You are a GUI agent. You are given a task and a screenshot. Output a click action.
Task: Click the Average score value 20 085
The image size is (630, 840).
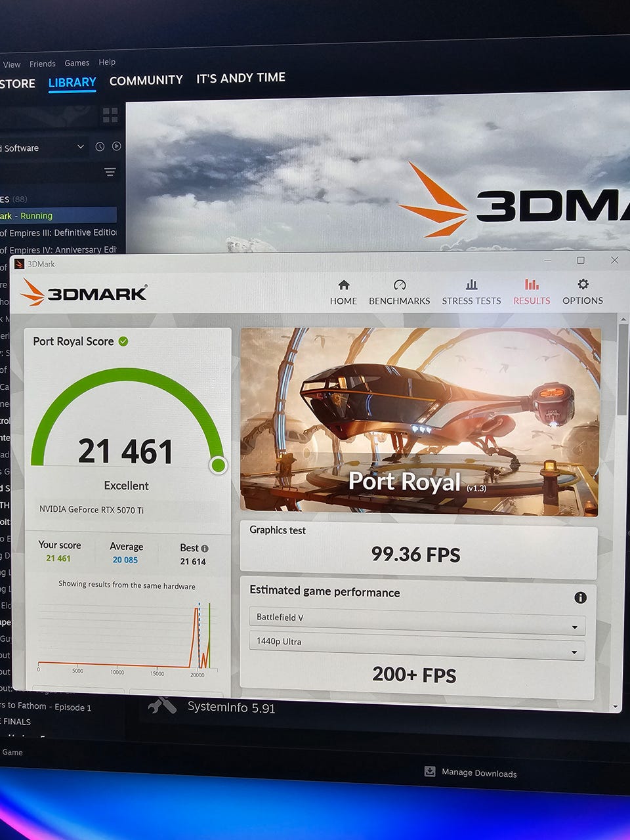[125, 560]
